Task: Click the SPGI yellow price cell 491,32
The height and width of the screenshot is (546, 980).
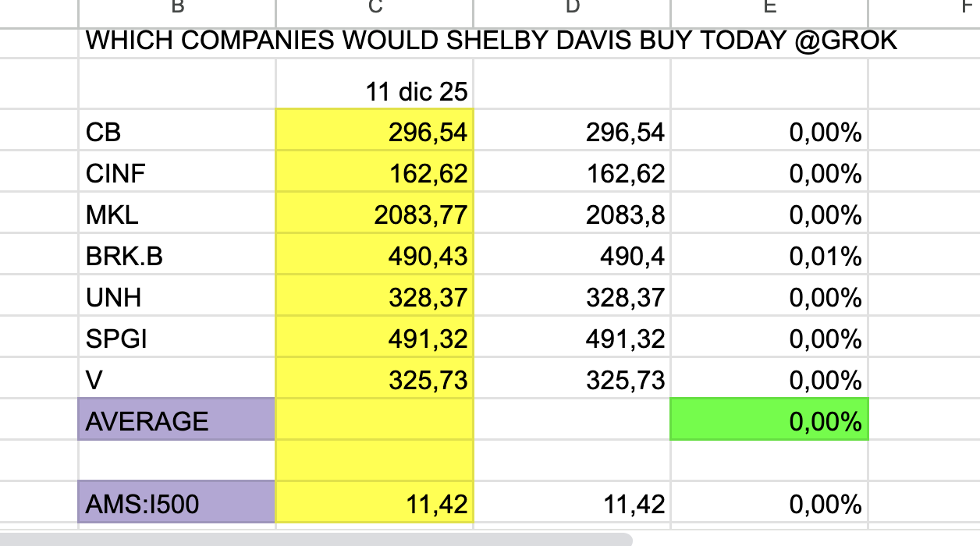Action: coord(375,339)
